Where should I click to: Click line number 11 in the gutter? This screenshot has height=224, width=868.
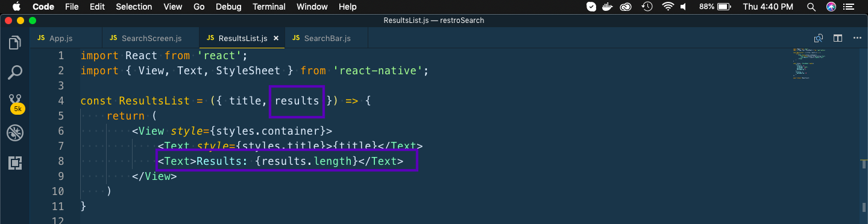tap(57, 206)
